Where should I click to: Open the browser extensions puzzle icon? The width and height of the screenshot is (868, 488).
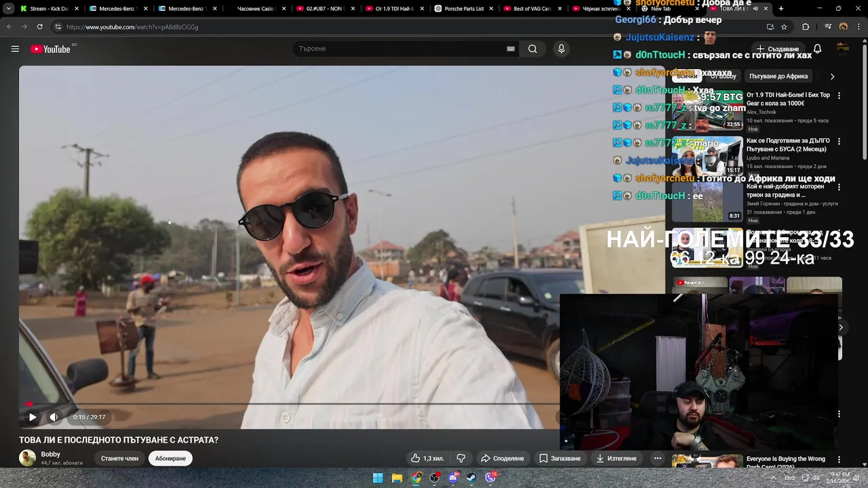tap(806, 26)
